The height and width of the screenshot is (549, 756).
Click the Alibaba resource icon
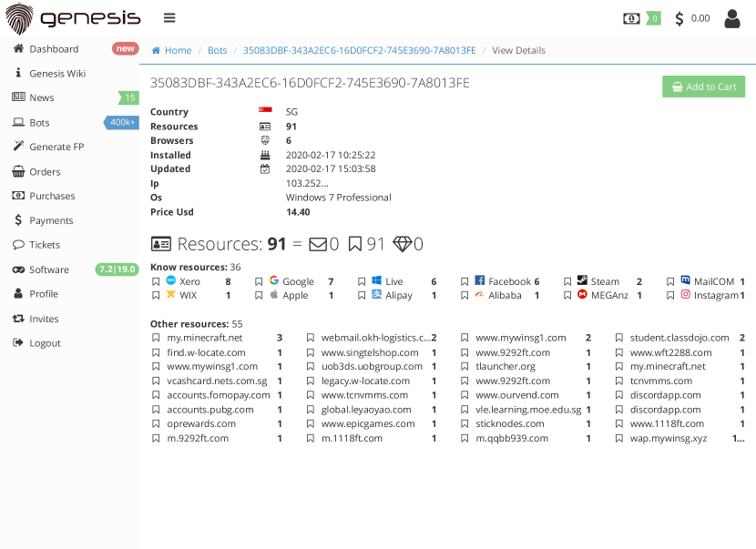point(479,294)
